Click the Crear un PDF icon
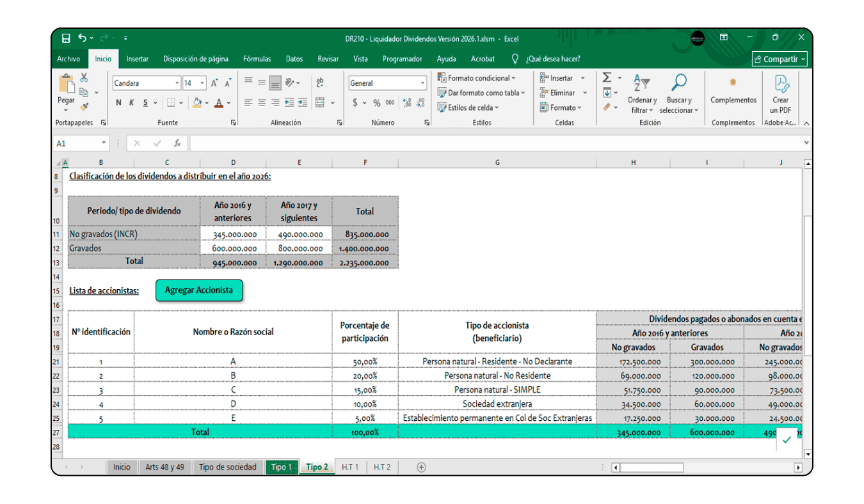This screenshot has width=864, height=504. pyautogui.click(x=781, y=84)
